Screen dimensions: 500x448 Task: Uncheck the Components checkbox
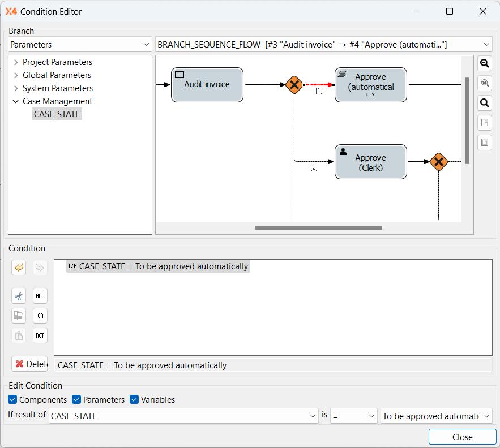pyautogui.click(x=13, y=400)
